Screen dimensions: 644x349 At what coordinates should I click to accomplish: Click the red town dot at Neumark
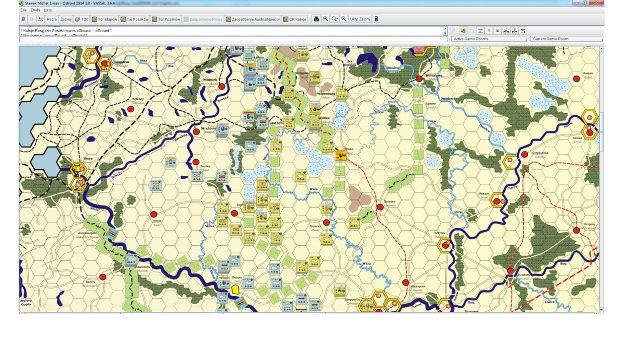[222, 87]
